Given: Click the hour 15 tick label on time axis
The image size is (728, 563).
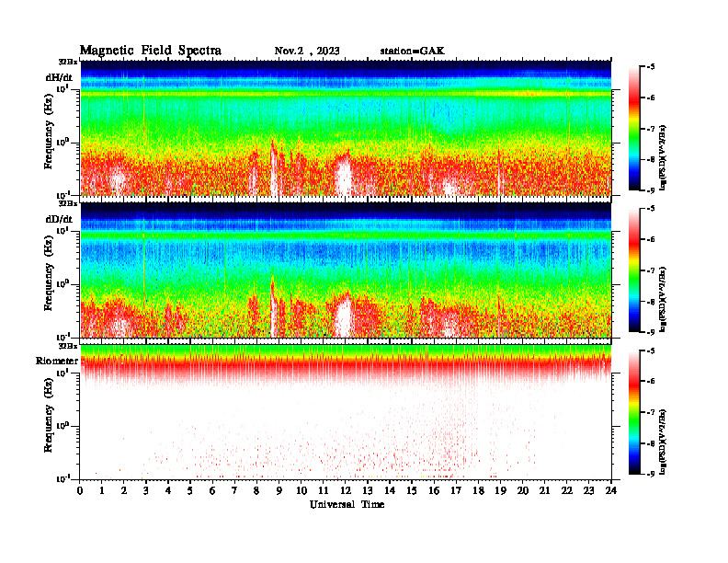Looking at the screenshot, I should pyautogui.click(x=412, y=491).
